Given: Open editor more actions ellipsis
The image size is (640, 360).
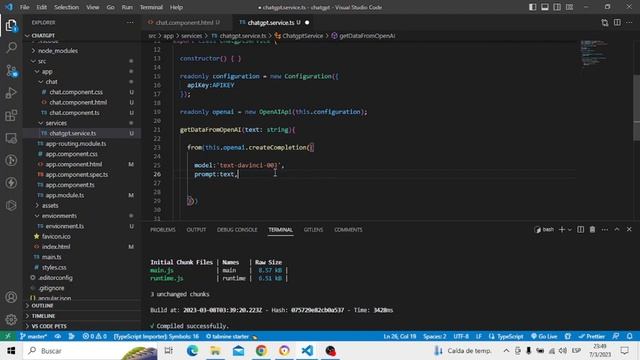Looking at the screenshot, I should [629, 23].
